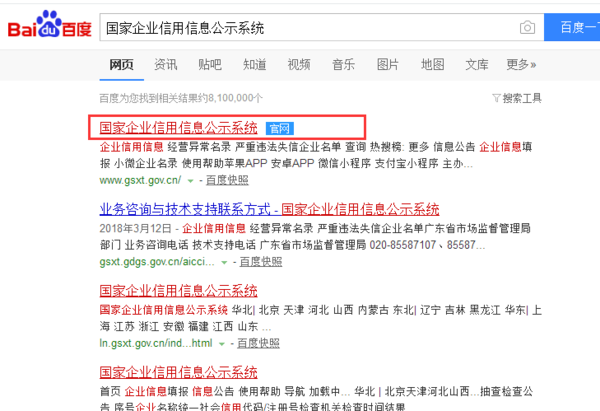Select the 视频 tab

click(x=299, y=65)
